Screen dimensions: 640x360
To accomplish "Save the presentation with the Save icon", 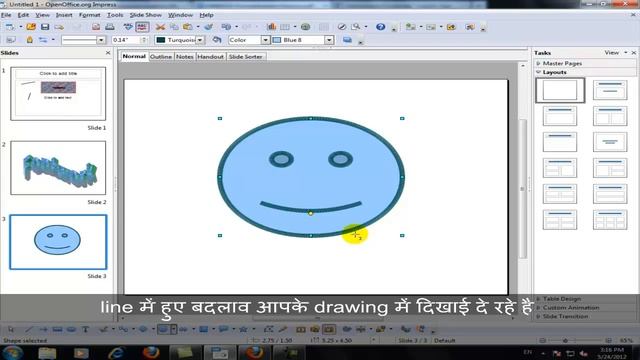I will (x=45, y=27).
